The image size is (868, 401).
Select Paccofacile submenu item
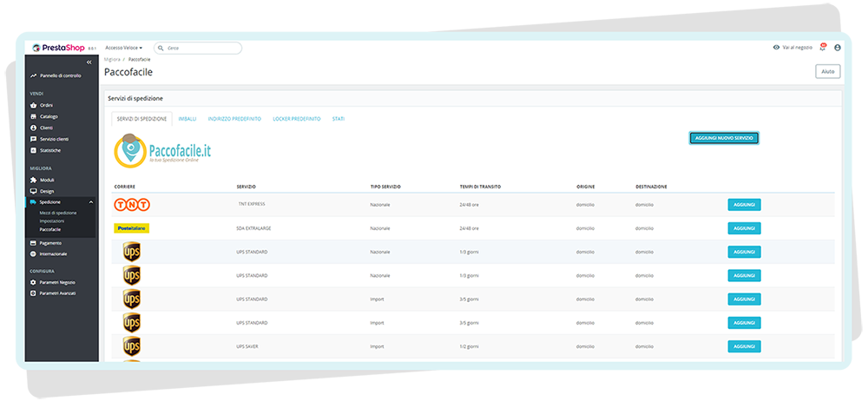[x=50, y=229]
